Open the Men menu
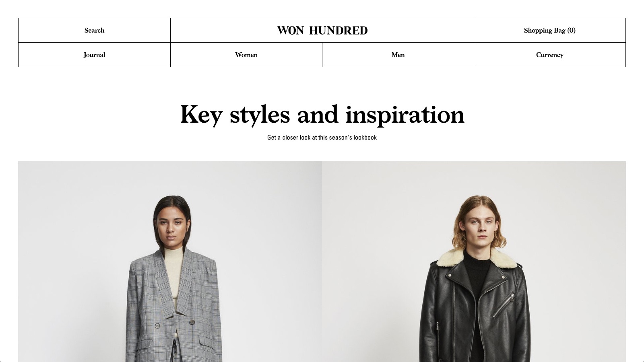Screen dimensions: 644x362 [398, 55]
